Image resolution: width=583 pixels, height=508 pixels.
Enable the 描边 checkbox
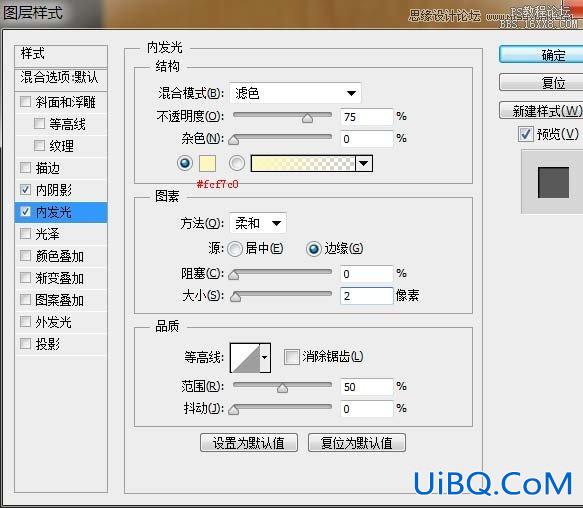(x=25, y=168)
